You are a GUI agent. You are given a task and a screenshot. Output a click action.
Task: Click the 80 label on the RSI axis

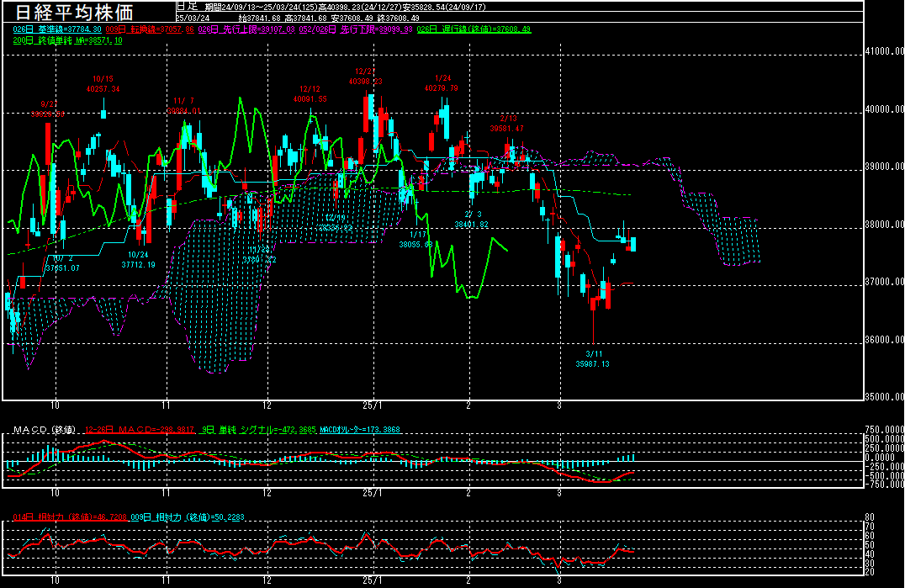[870, 517]
